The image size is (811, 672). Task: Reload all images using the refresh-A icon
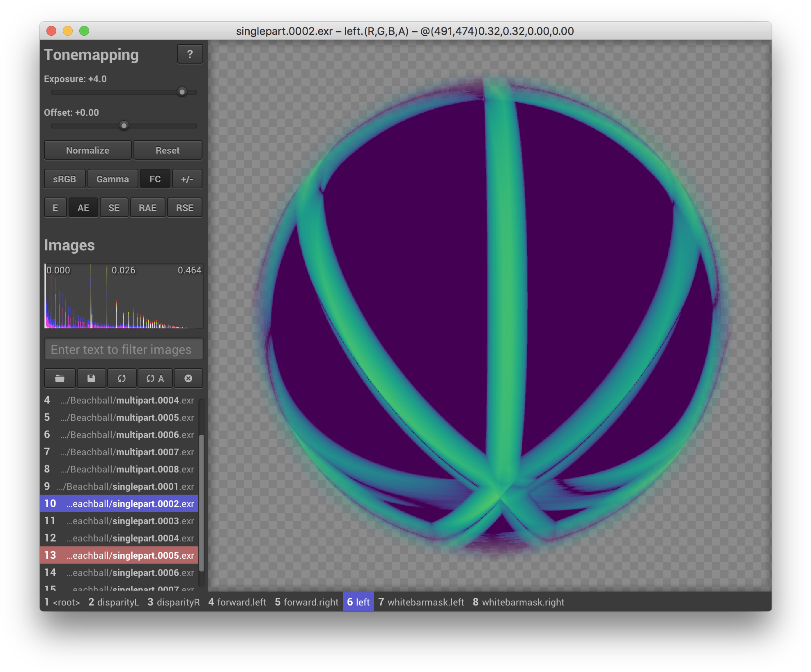click(x=155, y=378)
